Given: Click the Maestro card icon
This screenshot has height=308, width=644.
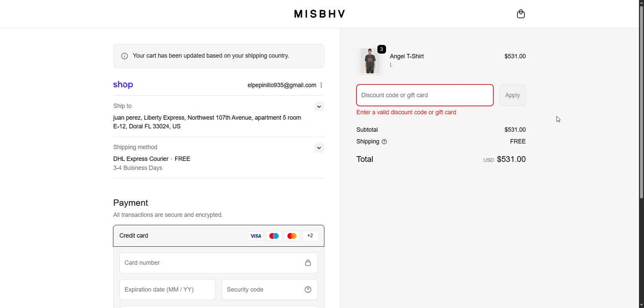Looking at the screenshot, I should pos(274,236).
